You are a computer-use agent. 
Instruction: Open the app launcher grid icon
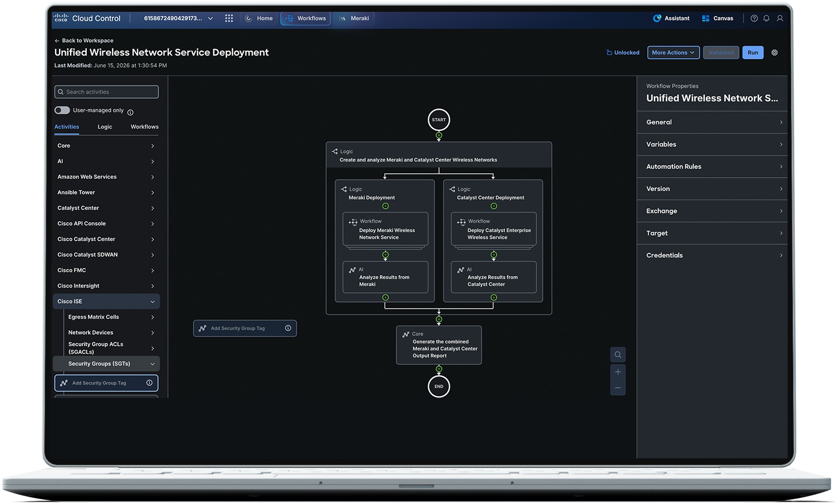229,18
